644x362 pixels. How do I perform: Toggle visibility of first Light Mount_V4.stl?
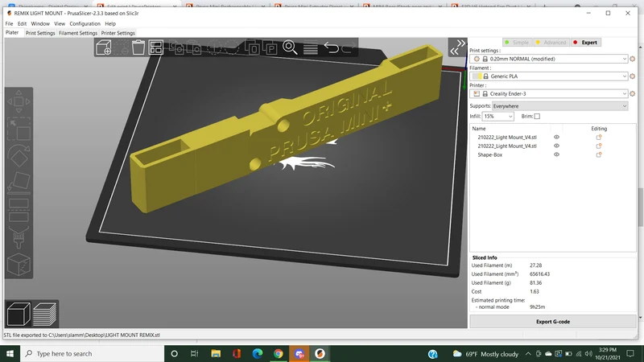click(556, 137)
